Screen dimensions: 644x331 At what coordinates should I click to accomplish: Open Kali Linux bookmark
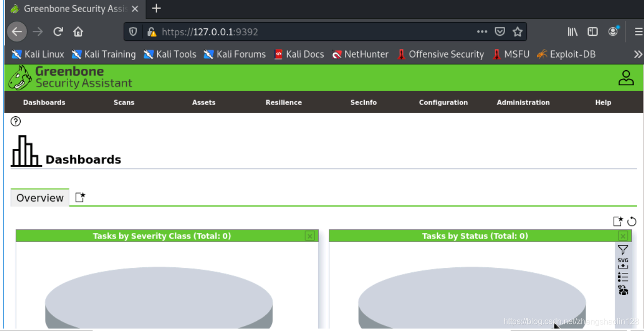[x=38, y=54]
